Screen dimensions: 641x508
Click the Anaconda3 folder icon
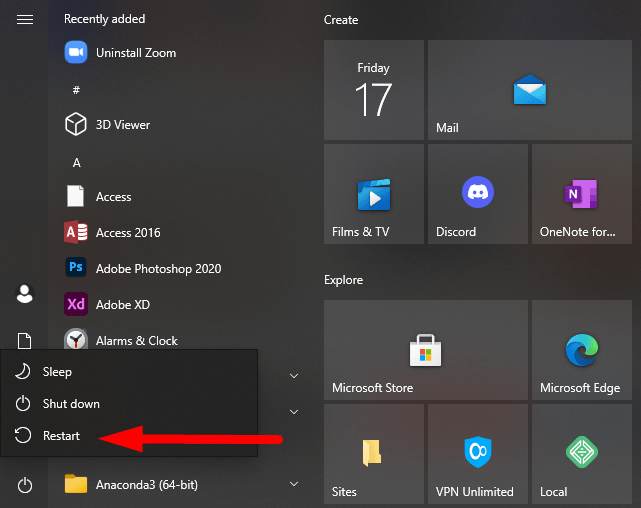click(x=76, y=484)
